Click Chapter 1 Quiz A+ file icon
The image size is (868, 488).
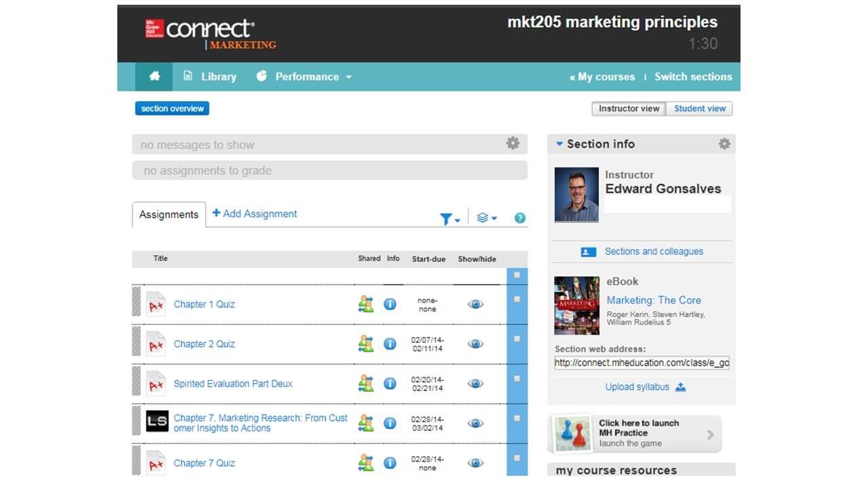click(x=156, y=304)
